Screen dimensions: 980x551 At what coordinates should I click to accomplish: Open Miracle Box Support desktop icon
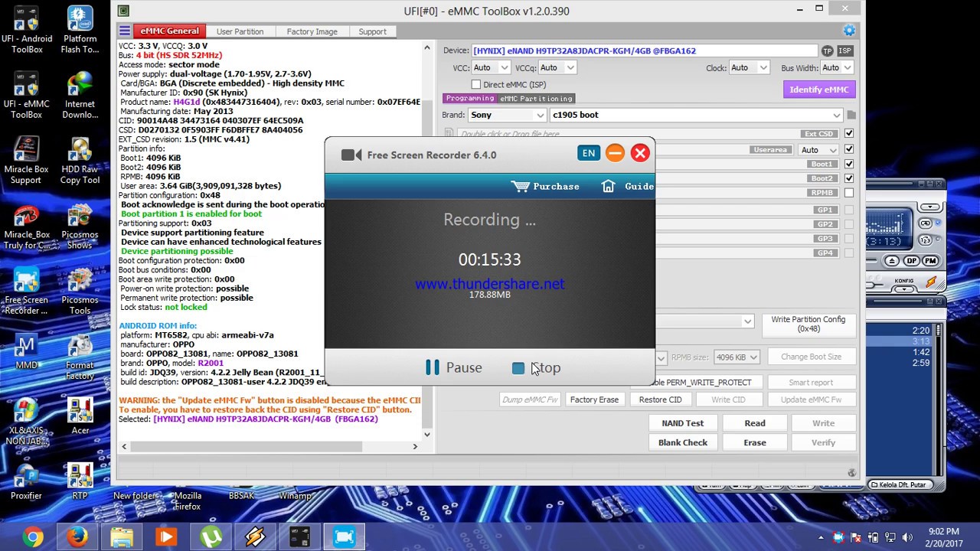tap(27, 161)
